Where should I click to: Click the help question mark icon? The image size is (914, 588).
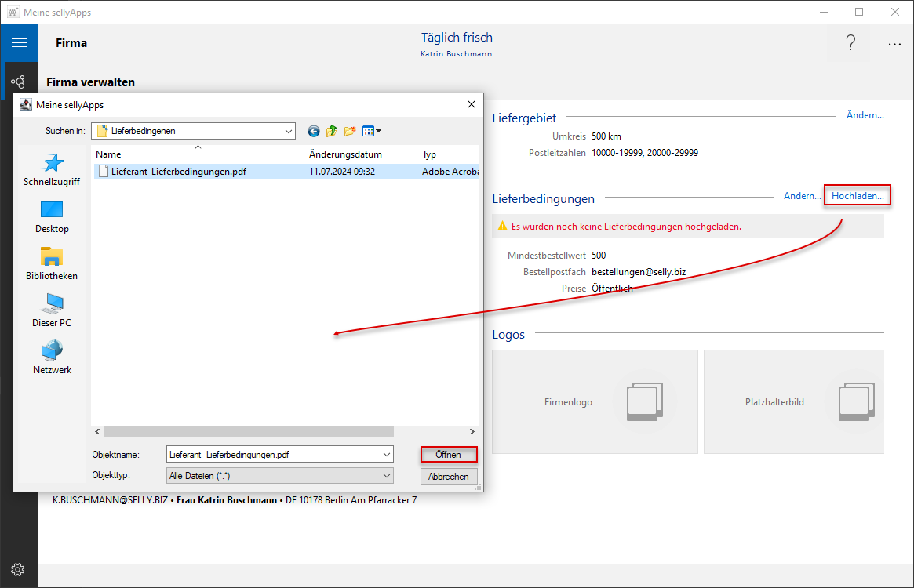tap(850, 44)
